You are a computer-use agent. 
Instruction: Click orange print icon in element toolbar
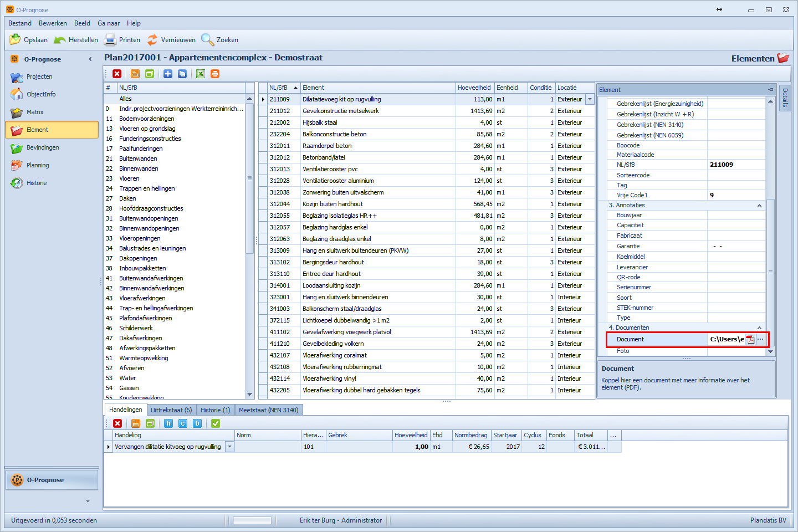[215, 74]
